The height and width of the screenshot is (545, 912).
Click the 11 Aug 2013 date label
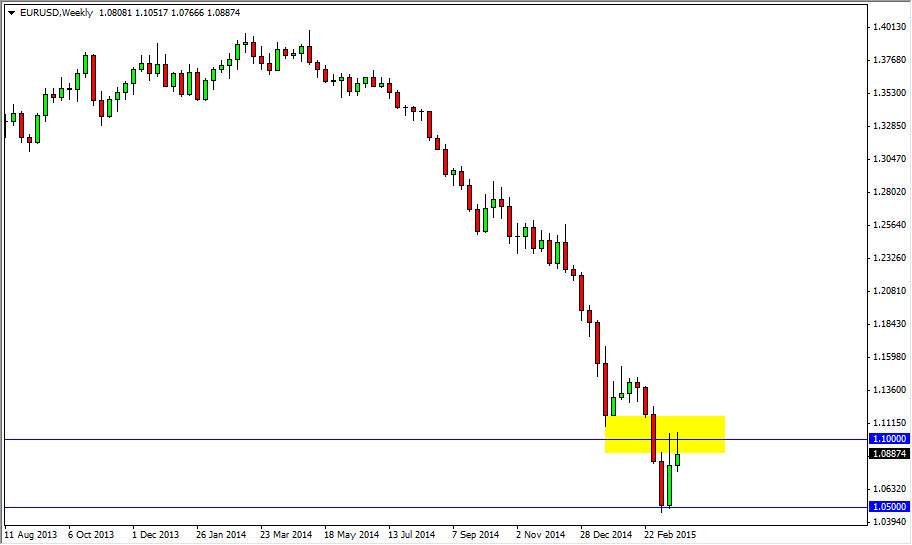click(31, 535)
